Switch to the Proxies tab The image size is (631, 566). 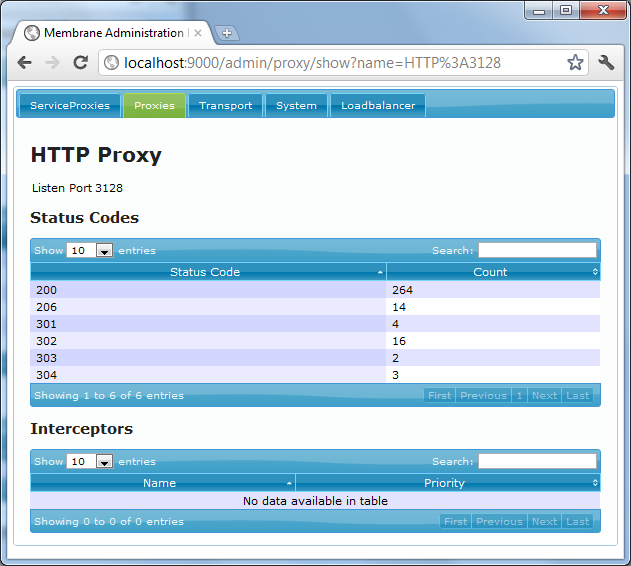pos(155,105)
